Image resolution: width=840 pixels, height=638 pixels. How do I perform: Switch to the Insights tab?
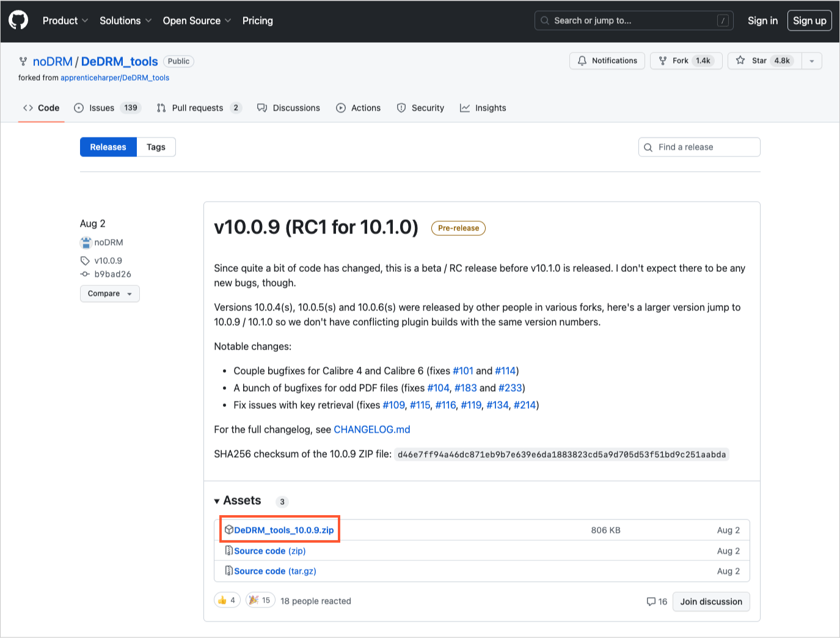(483, 108)
